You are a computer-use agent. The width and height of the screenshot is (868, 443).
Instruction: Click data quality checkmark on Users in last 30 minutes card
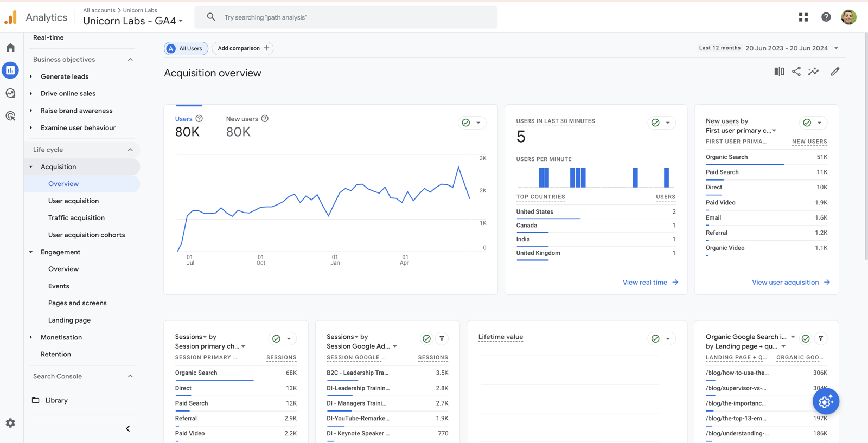(655, 123)
